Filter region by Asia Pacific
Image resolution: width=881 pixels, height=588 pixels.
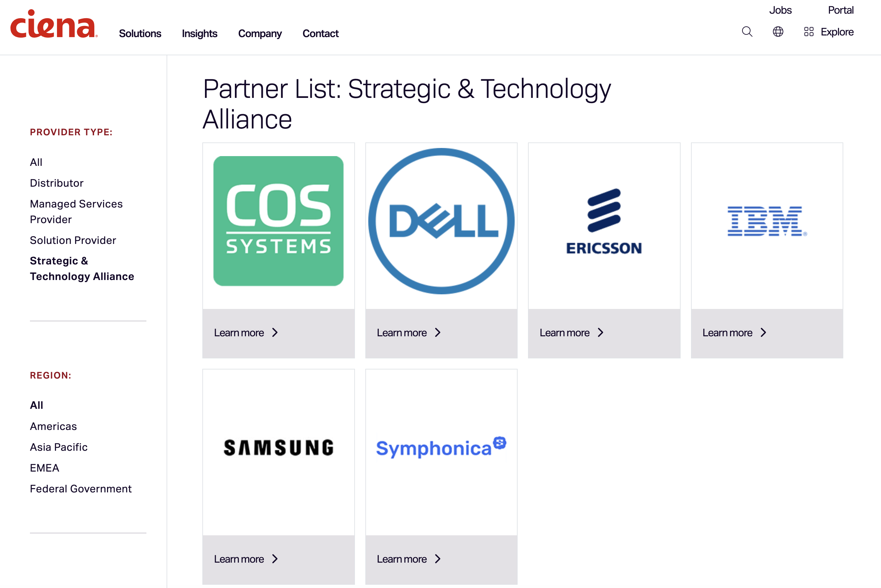[x=59, y=447]
